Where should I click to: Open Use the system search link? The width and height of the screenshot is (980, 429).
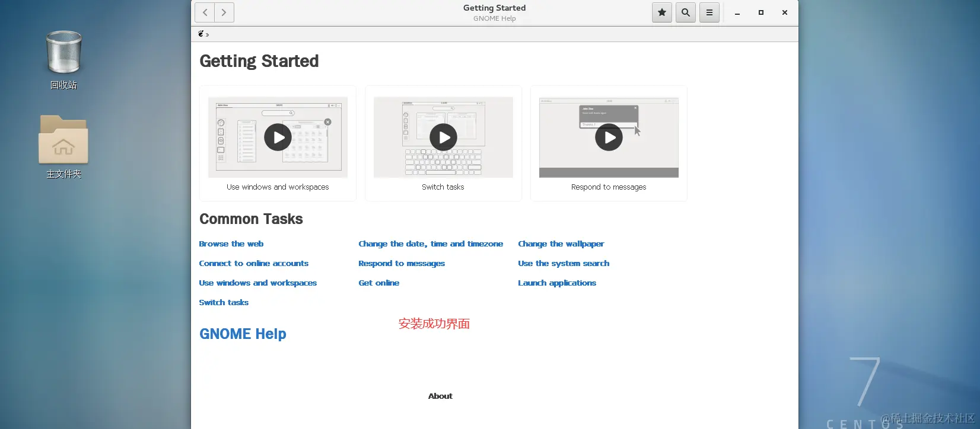tap(564, 263)
